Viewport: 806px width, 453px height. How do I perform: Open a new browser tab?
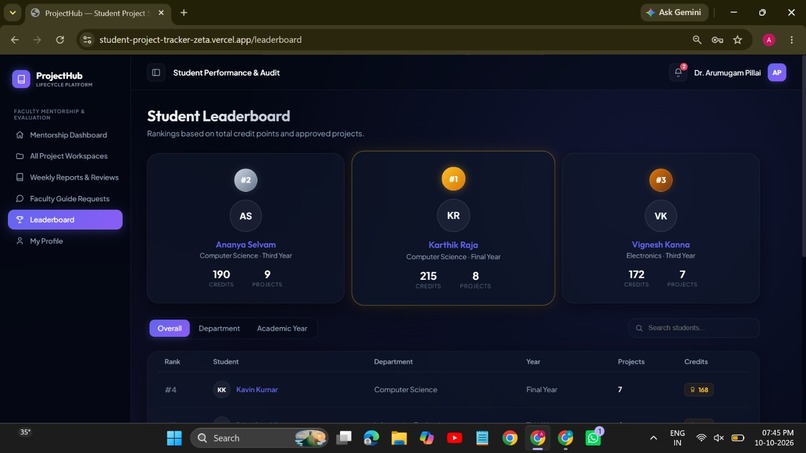tap(184, 12)
